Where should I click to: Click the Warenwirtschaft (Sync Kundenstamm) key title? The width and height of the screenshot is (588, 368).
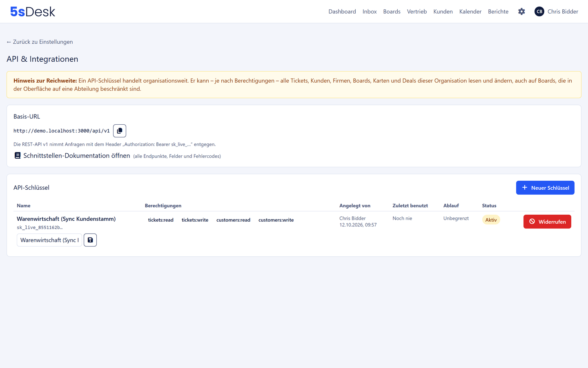tap(66, 219)
